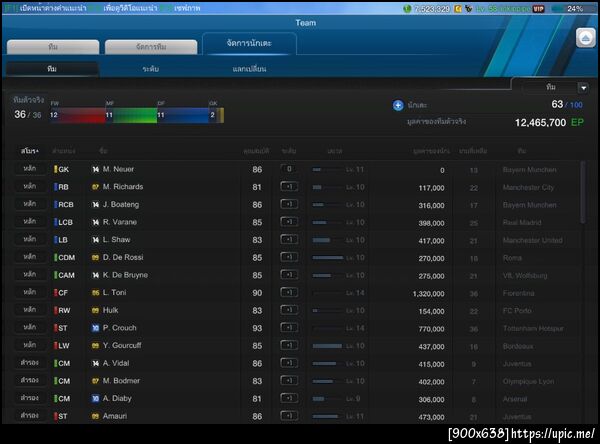This screenshot has width=600, height=444.
Task: Select player name J. Boateng
Action: pos(121,204)
